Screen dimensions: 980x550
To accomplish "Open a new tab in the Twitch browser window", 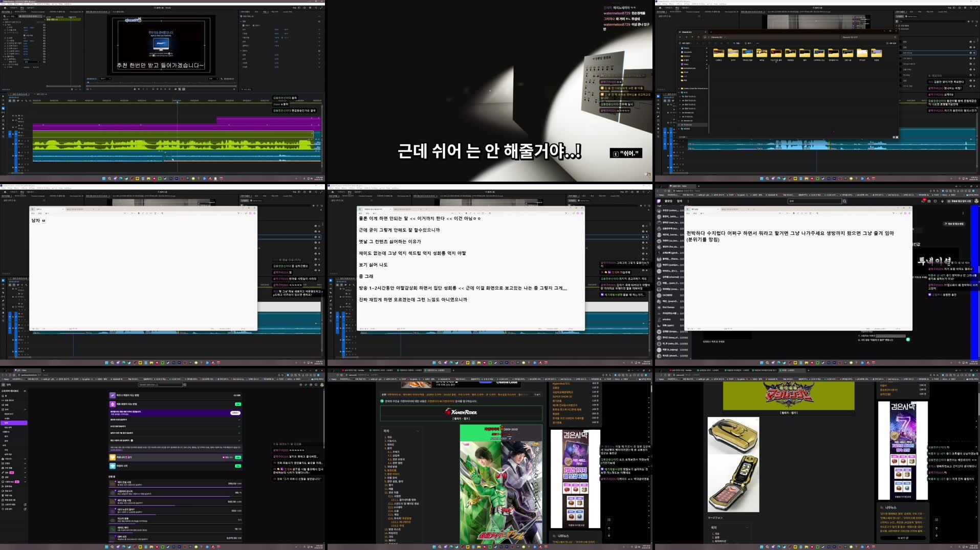I will click(x=43, y=370).
